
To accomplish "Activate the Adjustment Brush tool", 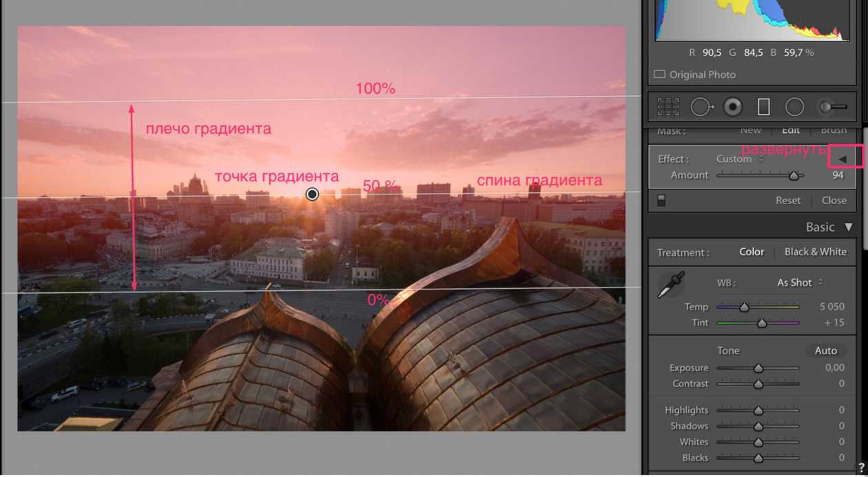I will tap(832, 107).
